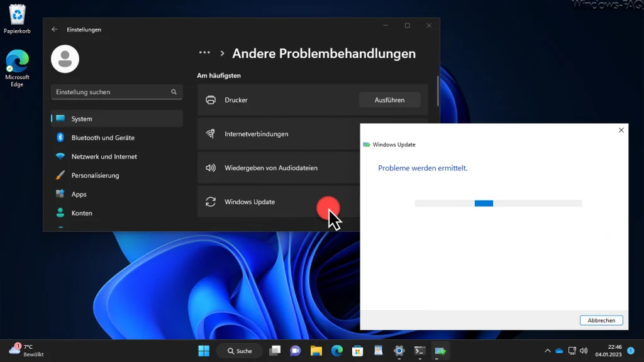
Task: Select Wiedergeben von Audiodateien row
Action: pyautogui.click(x=279, y=168)
